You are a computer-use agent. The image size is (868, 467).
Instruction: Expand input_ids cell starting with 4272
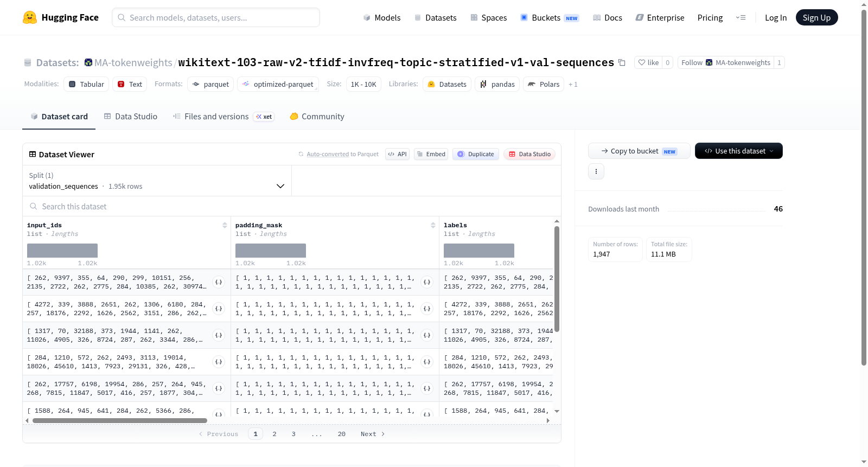point(219,309)
